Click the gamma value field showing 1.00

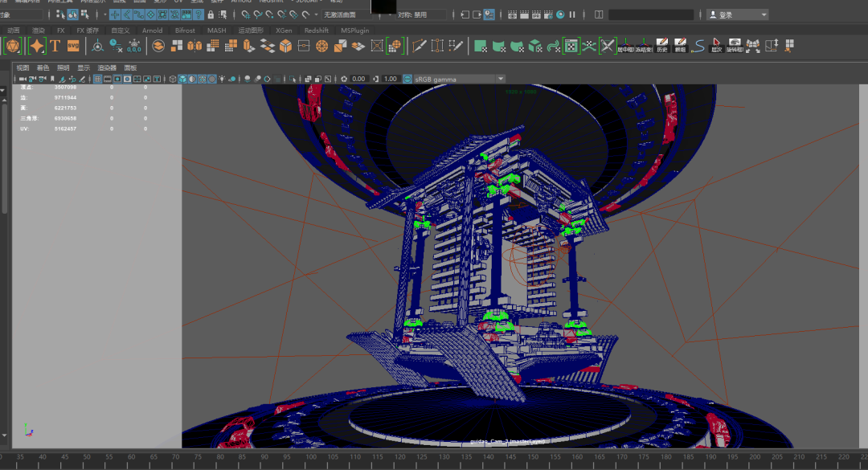pyautogui.click(x=391, y=79)
